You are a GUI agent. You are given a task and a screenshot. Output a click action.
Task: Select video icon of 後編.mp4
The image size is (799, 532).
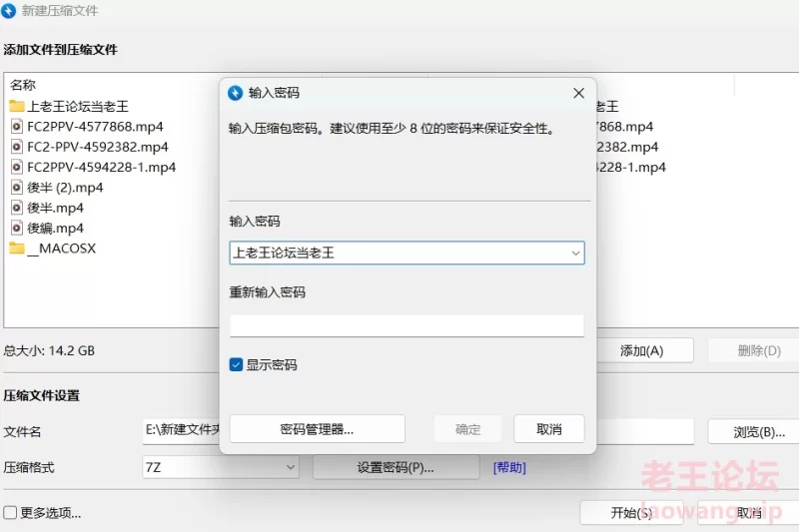(x=17, y=229)
